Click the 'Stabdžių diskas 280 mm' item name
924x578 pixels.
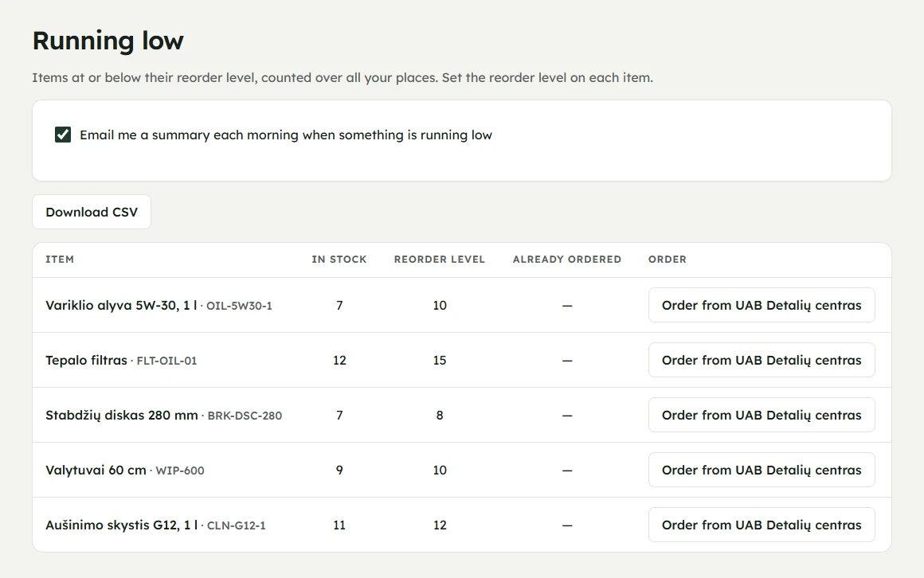[x=121, y=415]
